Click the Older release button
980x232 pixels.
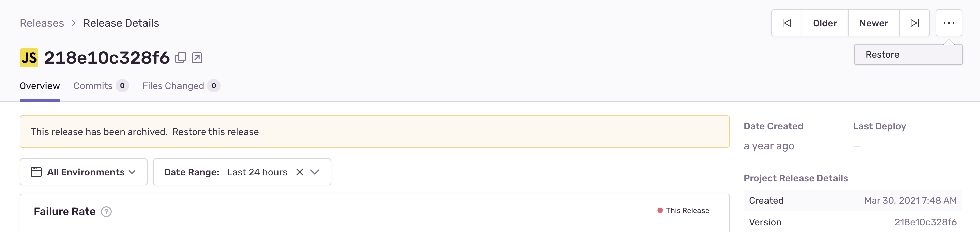point(825,23)
